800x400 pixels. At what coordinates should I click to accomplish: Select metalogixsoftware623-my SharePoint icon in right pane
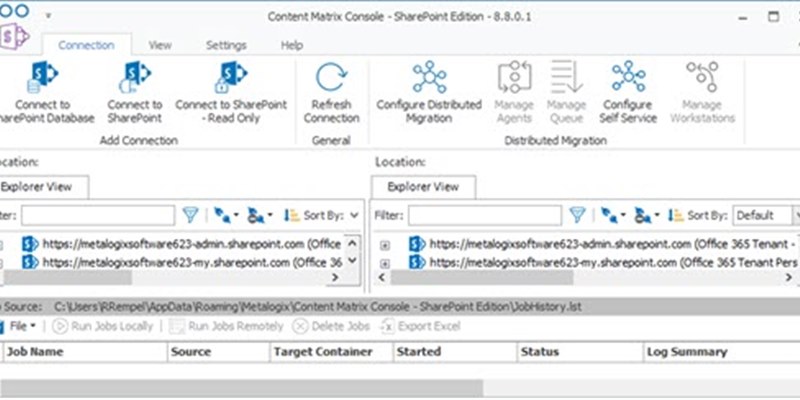click(418, 262)
